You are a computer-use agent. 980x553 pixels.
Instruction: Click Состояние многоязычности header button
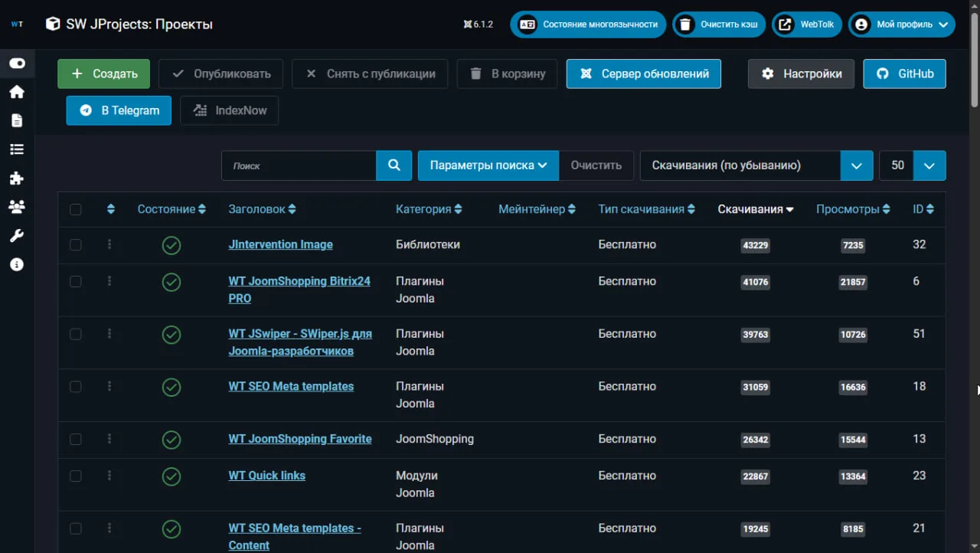588,25
